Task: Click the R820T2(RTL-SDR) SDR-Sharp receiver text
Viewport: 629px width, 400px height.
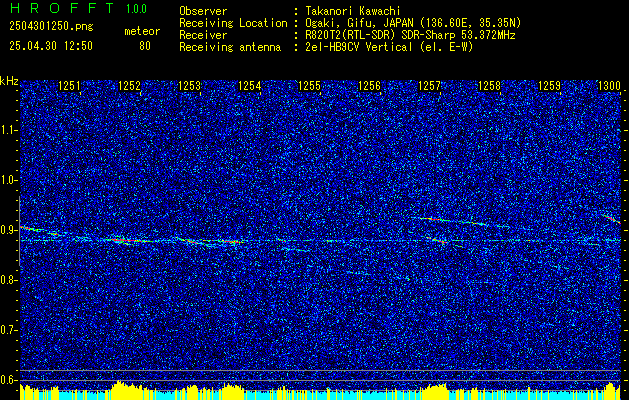Action: pyautogui.click(x=410, y=35)
